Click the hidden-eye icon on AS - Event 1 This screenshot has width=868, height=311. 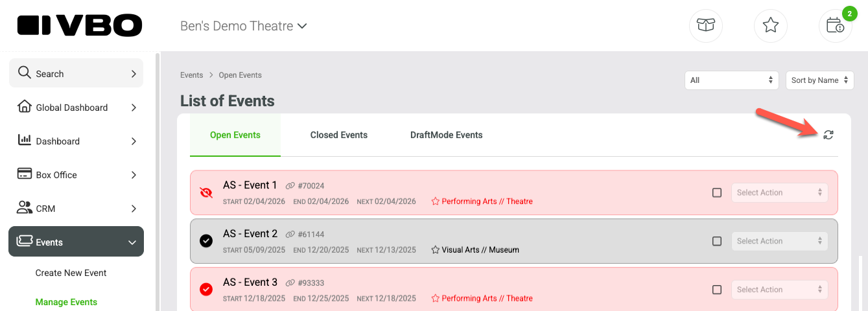[206, 192]
